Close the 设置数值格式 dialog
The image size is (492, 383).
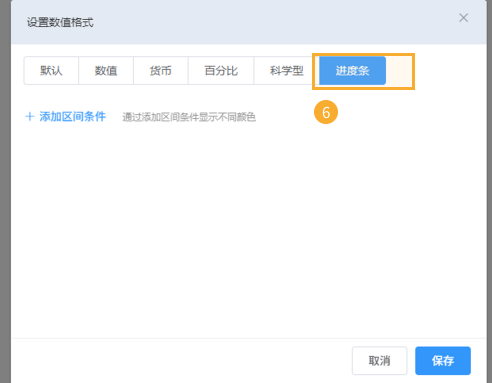click(x=463, y=18)
